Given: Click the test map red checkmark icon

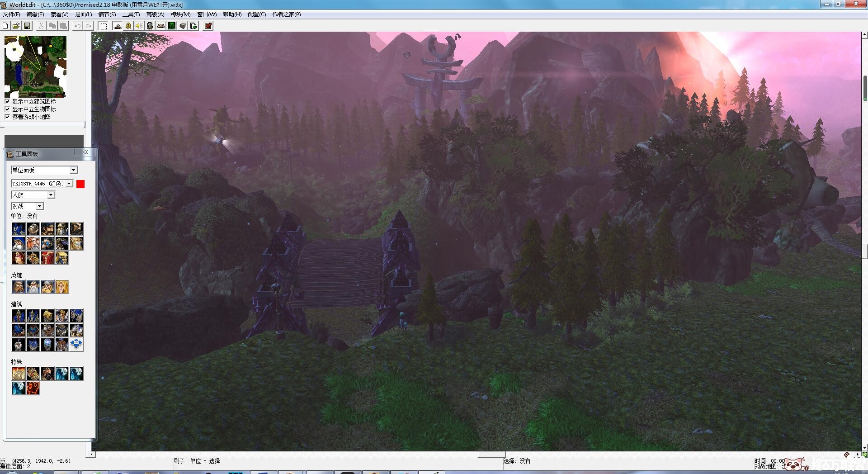Looking at the screenshot, I should [x=208, y=26].
